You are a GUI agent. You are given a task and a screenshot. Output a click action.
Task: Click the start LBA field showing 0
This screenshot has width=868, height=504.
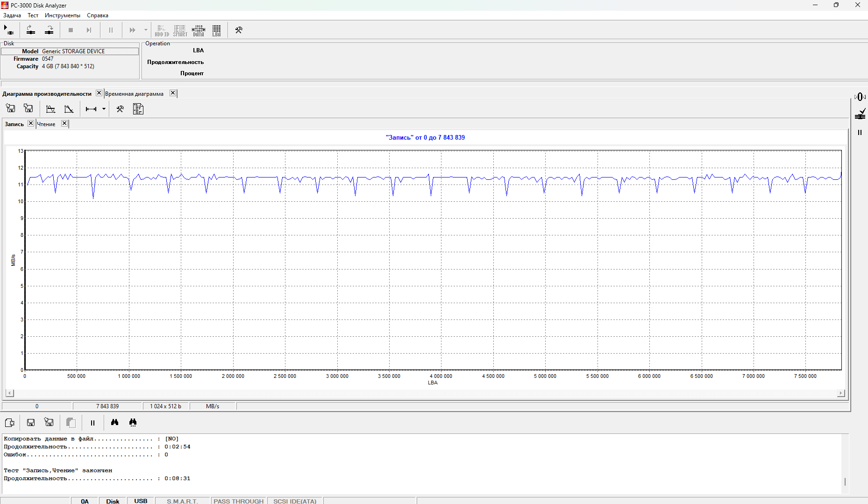click(37, 406)
